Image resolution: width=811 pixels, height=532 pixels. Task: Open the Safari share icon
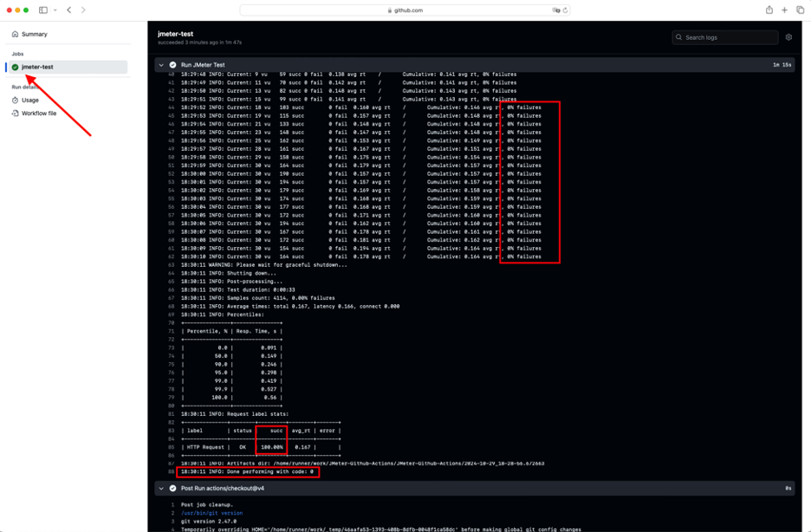coord(769,10)
